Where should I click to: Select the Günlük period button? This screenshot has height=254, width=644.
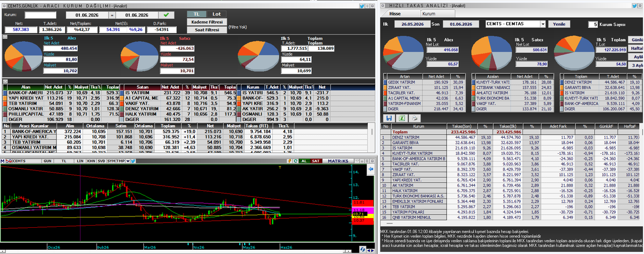pyautogui.click(x=635, y=40)
